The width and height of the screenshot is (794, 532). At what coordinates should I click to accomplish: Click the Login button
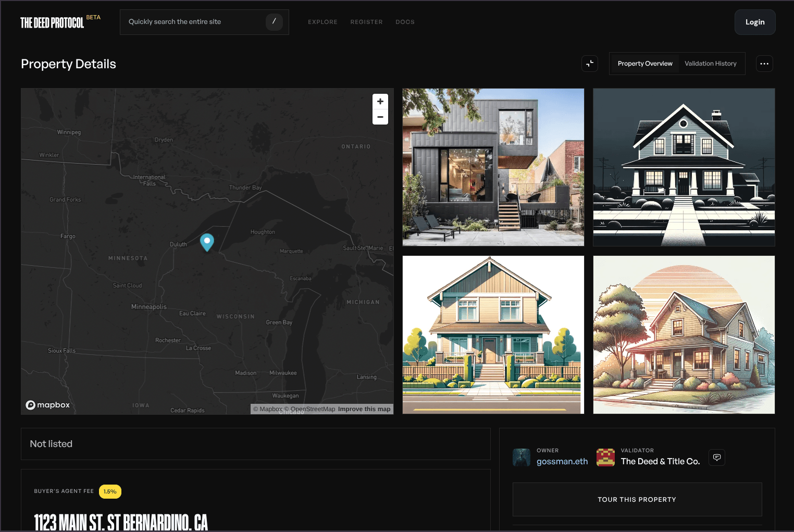point(754,22)
